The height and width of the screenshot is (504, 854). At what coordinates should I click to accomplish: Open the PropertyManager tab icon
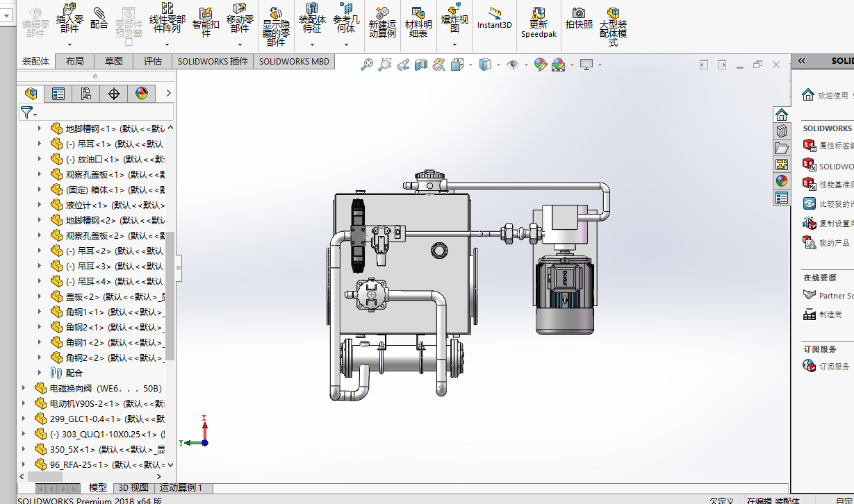(58, 94)
